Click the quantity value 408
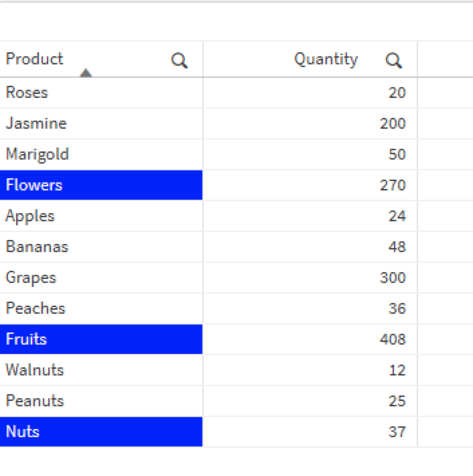Screen dimensions: 473x476 point(393,339)
